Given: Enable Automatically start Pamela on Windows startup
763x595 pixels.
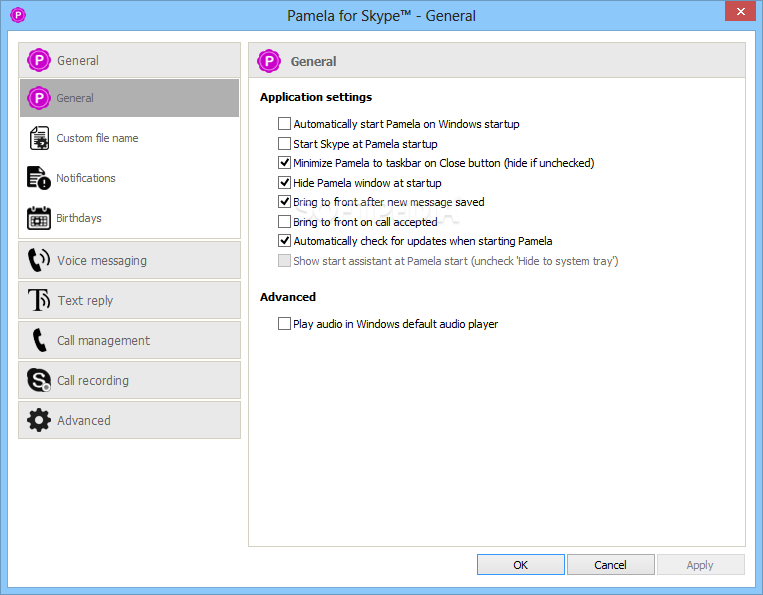Looking at the screenshot, I should coord(284,124).
